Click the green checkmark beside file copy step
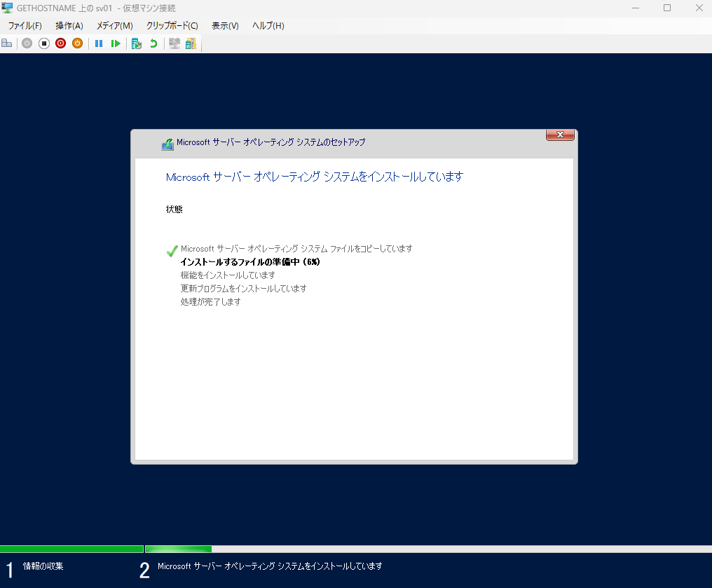The image size is (712, 588). [x=172, y=251]
